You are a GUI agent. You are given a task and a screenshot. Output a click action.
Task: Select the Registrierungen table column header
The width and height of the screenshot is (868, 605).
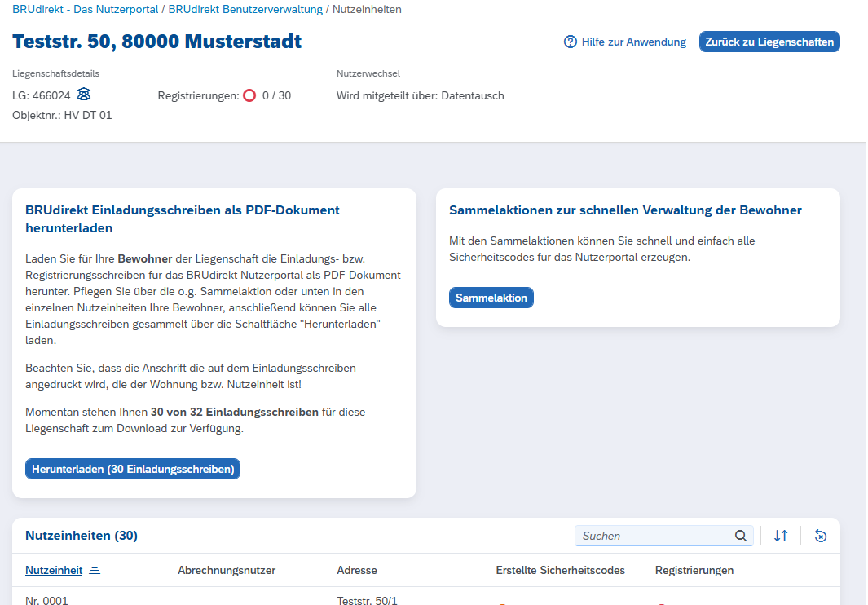tap(694, 570)
